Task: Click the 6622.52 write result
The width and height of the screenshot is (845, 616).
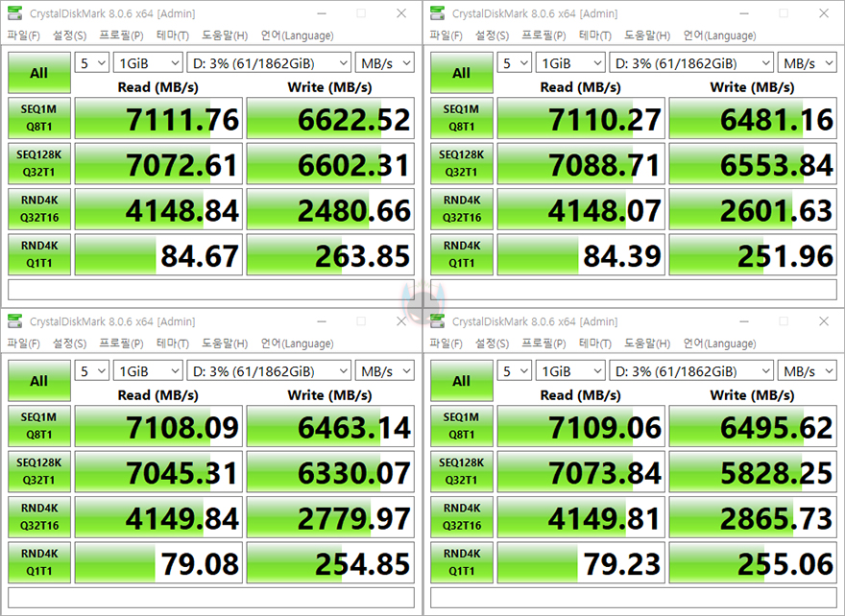Action: click(330, 118)
